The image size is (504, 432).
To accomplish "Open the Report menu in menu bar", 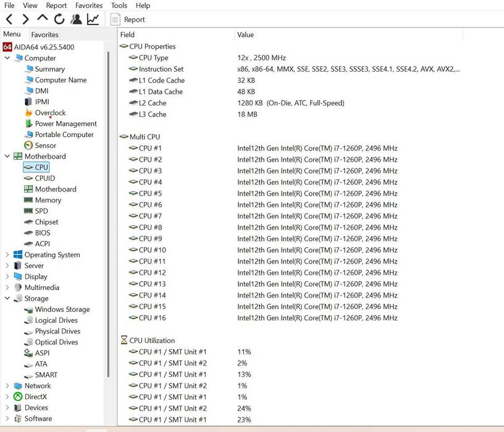I will pos(56,6).
